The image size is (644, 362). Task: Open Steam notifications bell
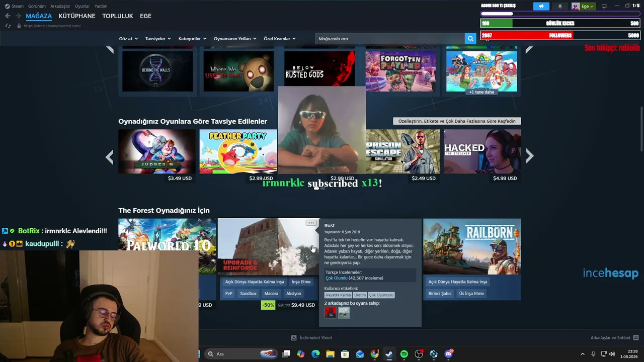click(x=560, y=6)
